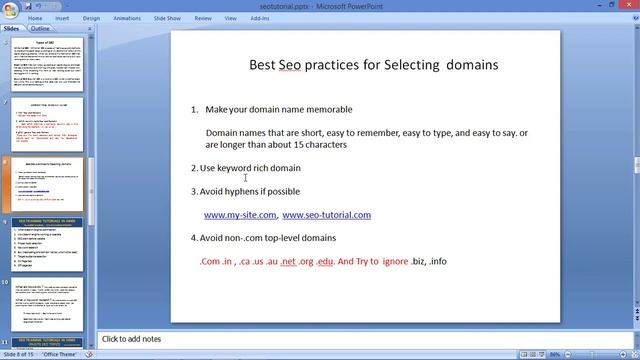
Task: Click the Zoom In plus button
Action: coord(623,354)
